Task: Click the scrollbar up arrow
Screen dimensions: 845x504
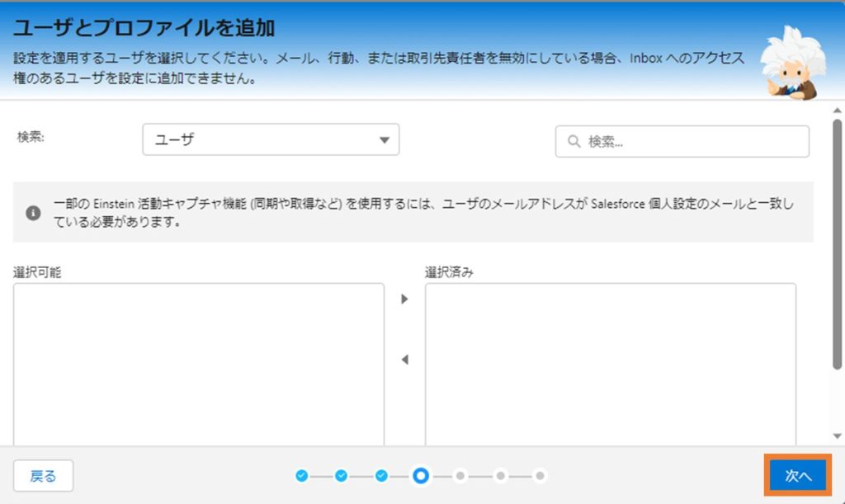Action: tap(837, 111)
